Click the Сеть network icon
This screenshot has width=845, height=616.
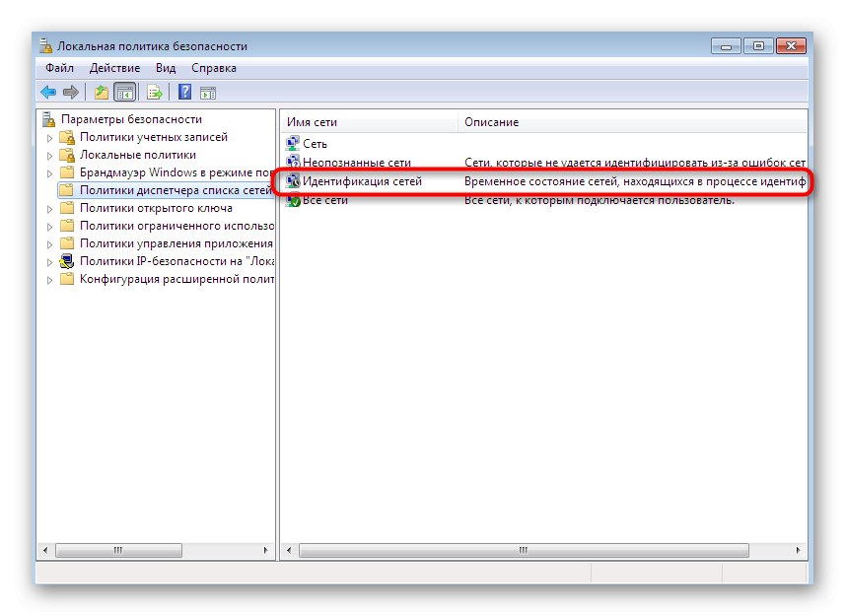coord(293,143)
